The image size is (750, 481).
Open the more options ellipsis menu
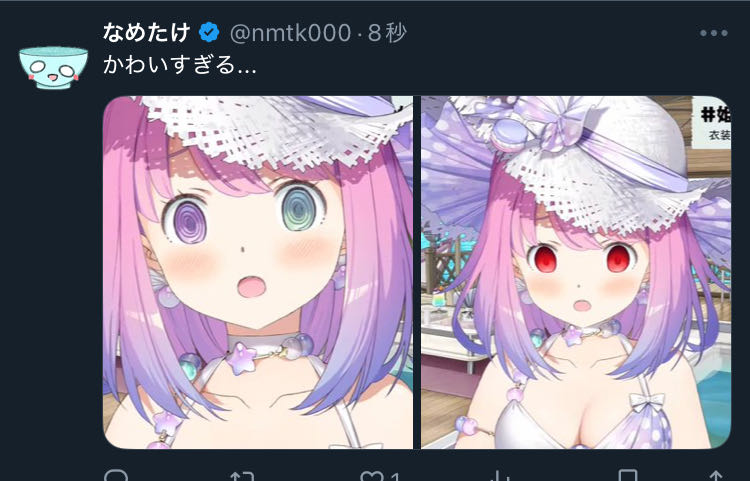(714, 33)
